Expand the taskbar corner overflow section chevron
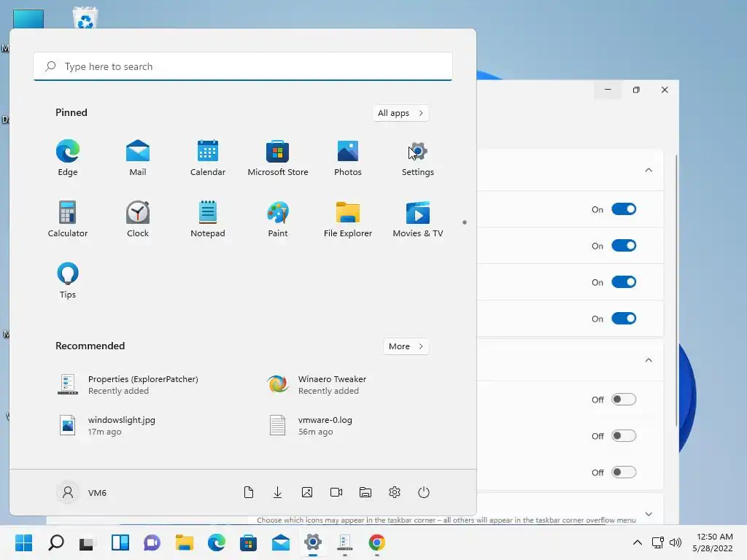747x560 pixels. tap(649, 514)
